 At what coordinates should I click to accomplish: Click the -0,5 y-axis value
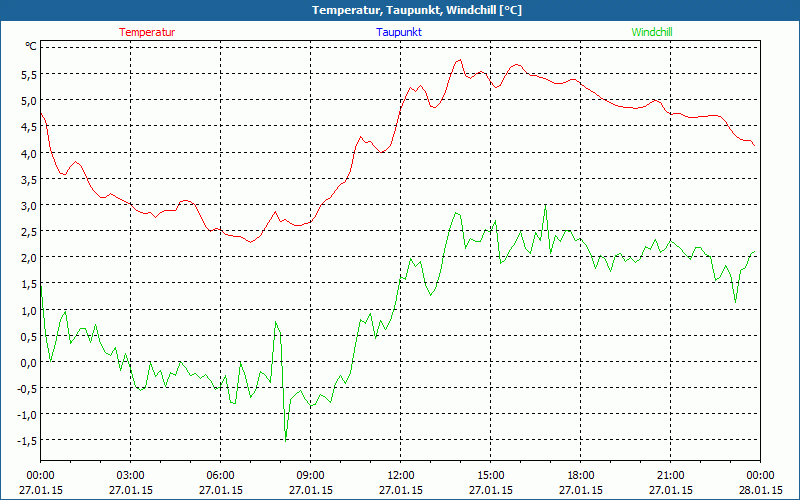pos(27,390)
